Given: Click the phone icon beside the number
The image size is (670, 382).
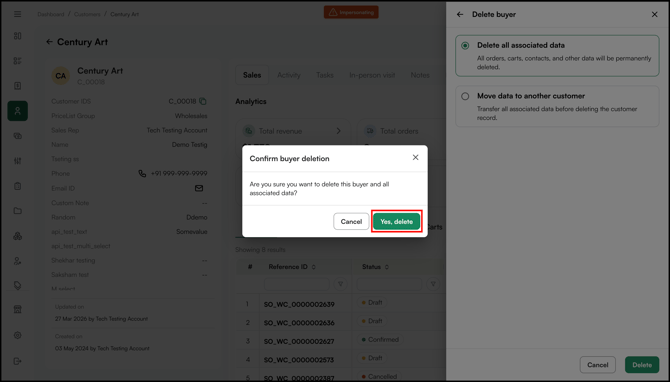Looking at the screenshot, I should point(142,173).
